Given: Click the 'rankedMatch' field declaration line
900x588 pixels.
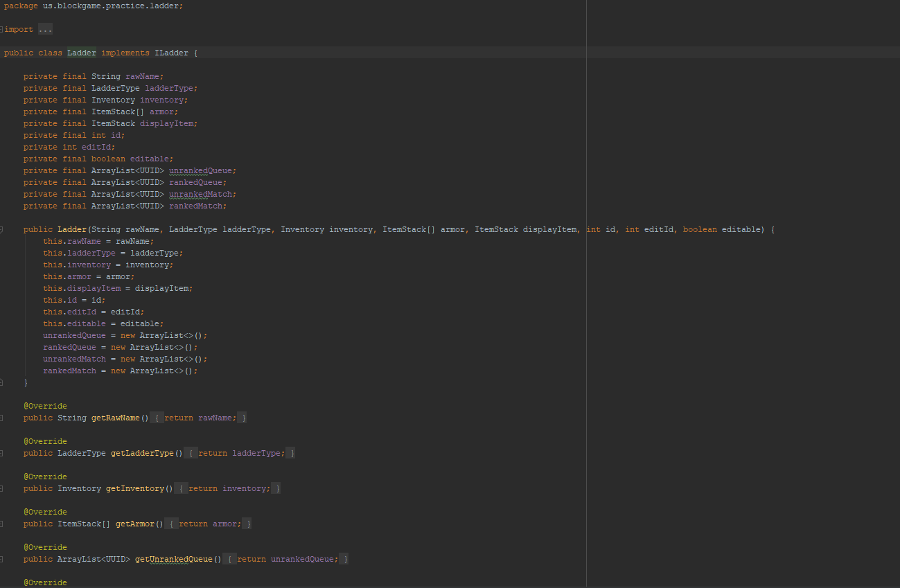Looking at the screenshot, I should pos(125,206).
